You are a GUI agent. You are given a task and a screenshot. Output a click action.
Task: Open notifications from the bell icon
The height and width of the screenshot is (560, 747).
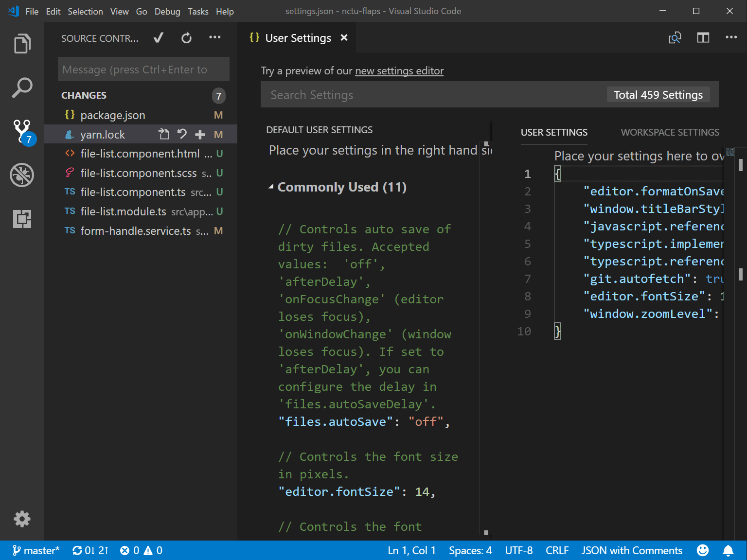[x=729, y=550]
